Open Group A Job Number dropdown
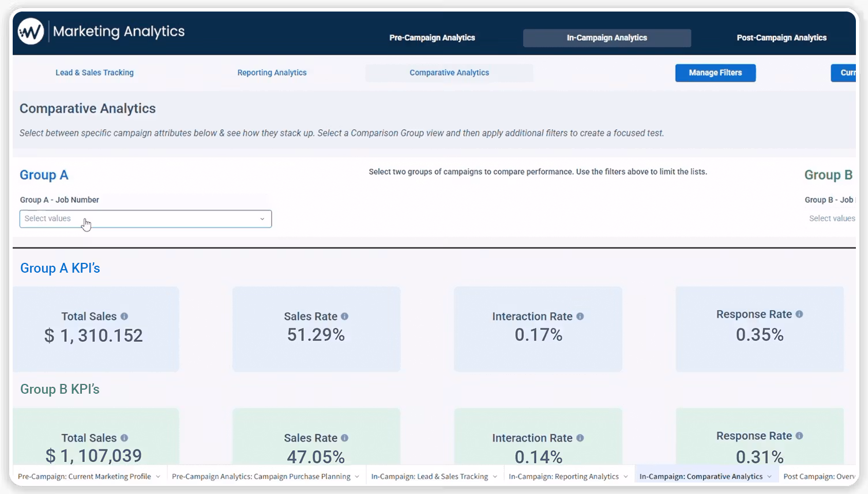 [145, 219]
